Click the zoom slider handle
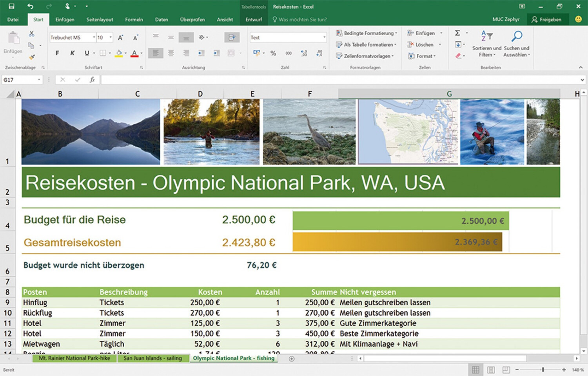 click(x=543, y=370)
